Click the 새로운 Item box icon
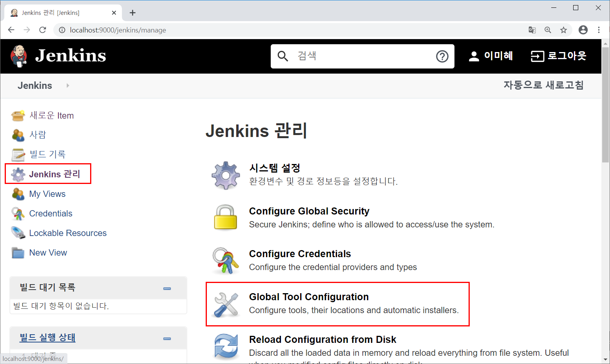Image resolution: width=610 pixels, height=364 pixels. click(18, 115)
